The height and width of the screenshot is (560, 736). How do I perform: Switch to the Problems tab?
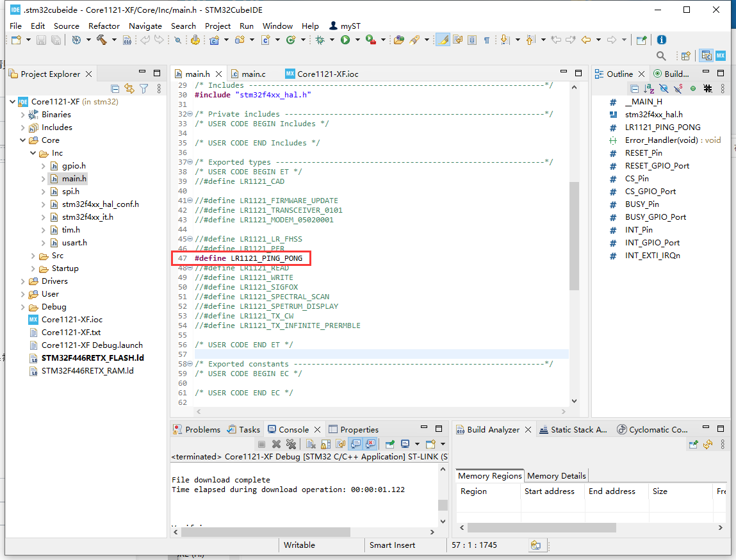coord(197,429)
